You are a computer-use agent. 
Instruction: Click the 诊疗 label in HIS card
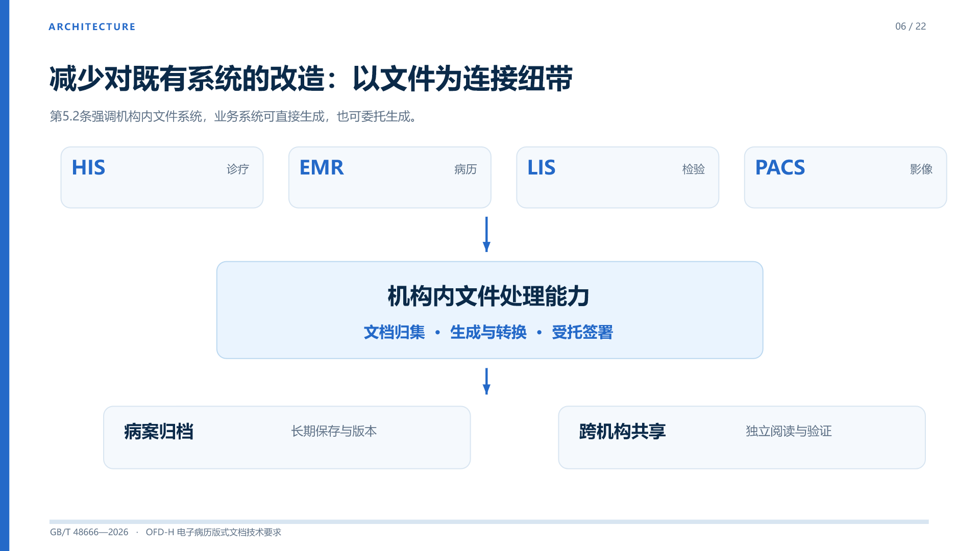(238, 169)
